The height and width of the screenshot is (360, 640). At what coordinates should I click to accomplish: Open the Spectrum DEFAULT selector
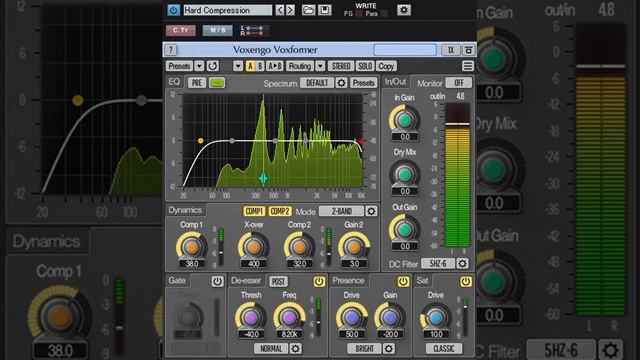(x=317, y=83)
